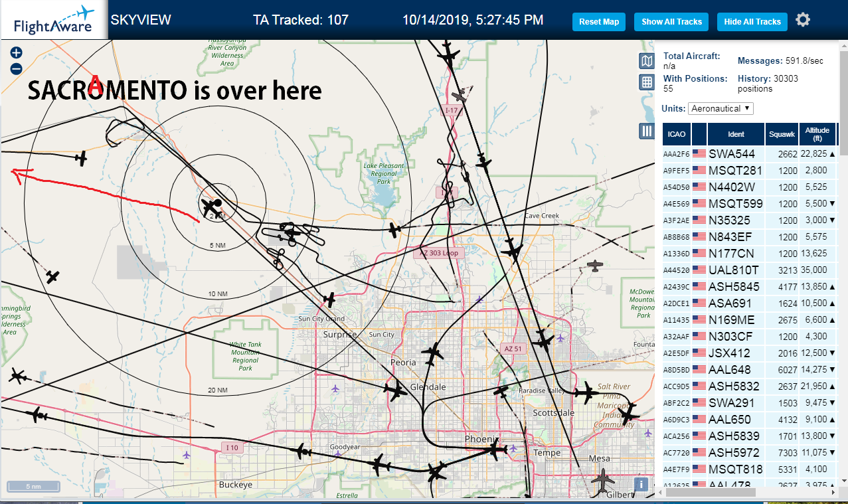
Task: Click the FlightAware logo
Action: click(54, 20)
